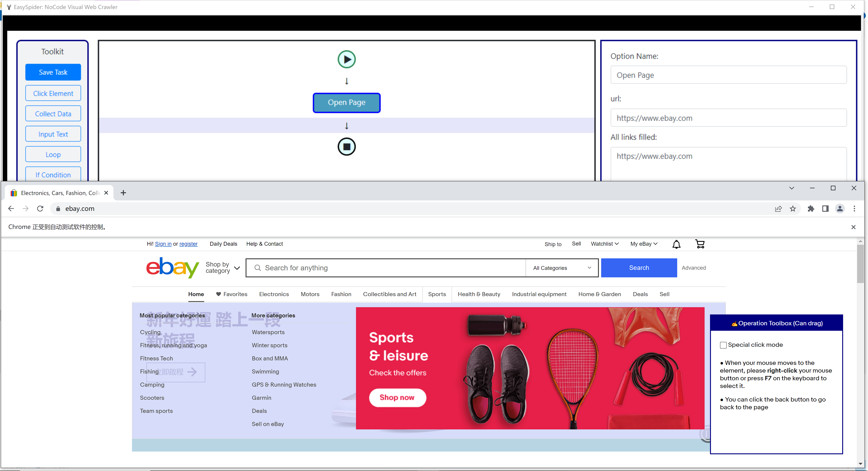Viewport: 868px width, 471px height.
Task: Open a new Chrome tab with plus icon
Action: (x=123, y=193)
